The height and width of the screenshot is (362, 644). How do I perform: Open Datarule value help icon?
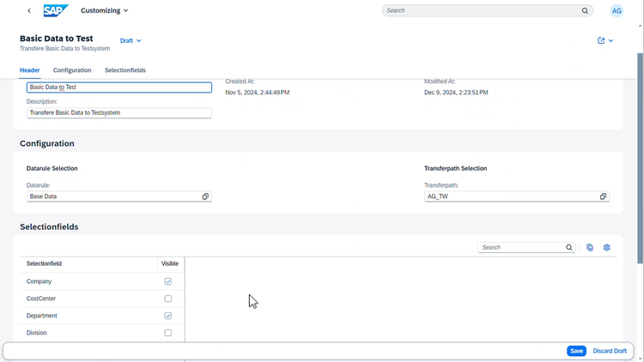[x=205, y=196]
